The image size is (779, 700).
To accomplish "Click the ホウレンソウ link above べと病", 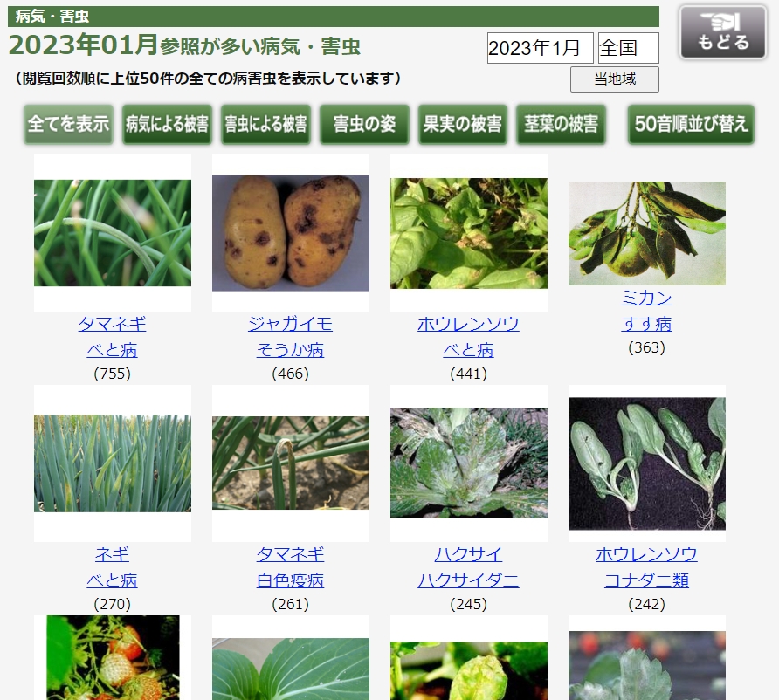I will [x=468, y=324].
